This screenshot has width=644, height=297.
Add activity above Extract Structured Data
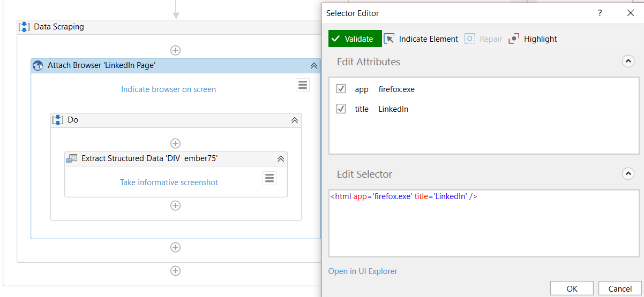pos(175,143)
